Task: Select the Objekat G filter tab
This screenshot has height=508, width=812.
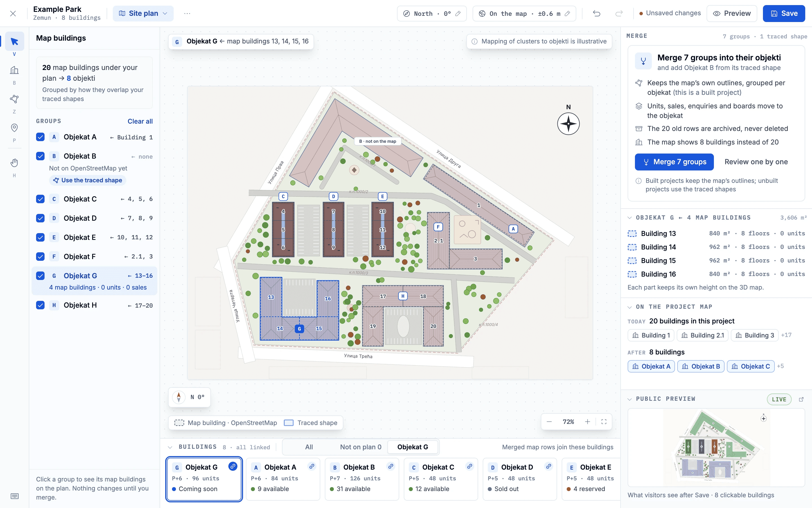Action: pyautogui.click(x=413, y=447)
